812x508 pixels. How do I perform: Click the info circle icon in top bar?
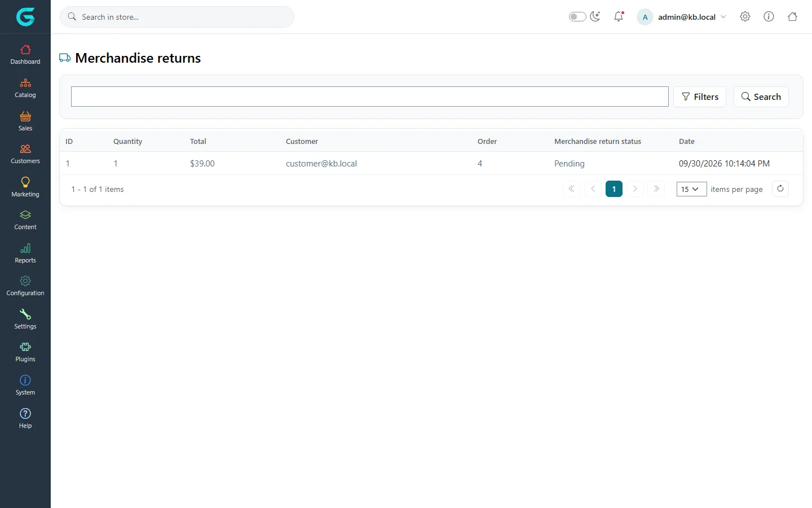pos(769,16)
